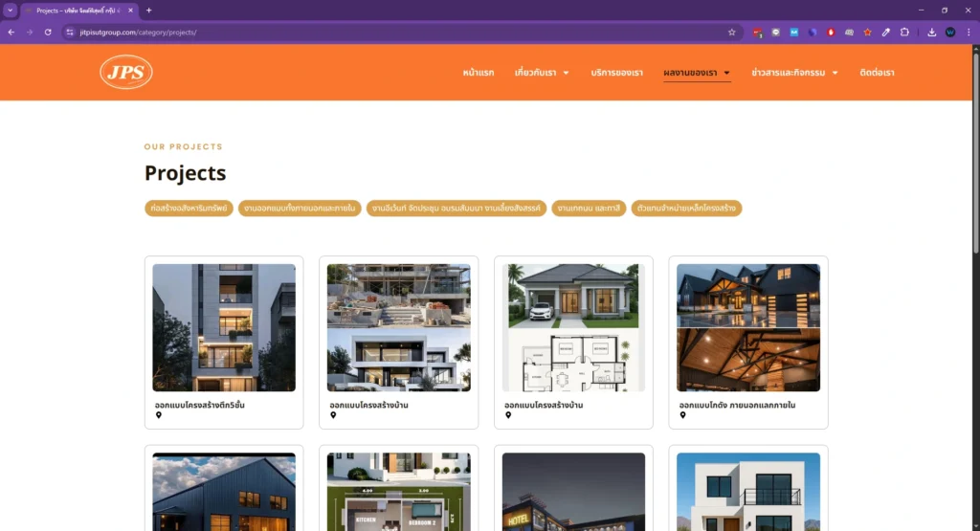Open the tab search chevron button

click(x=10, y=10)
